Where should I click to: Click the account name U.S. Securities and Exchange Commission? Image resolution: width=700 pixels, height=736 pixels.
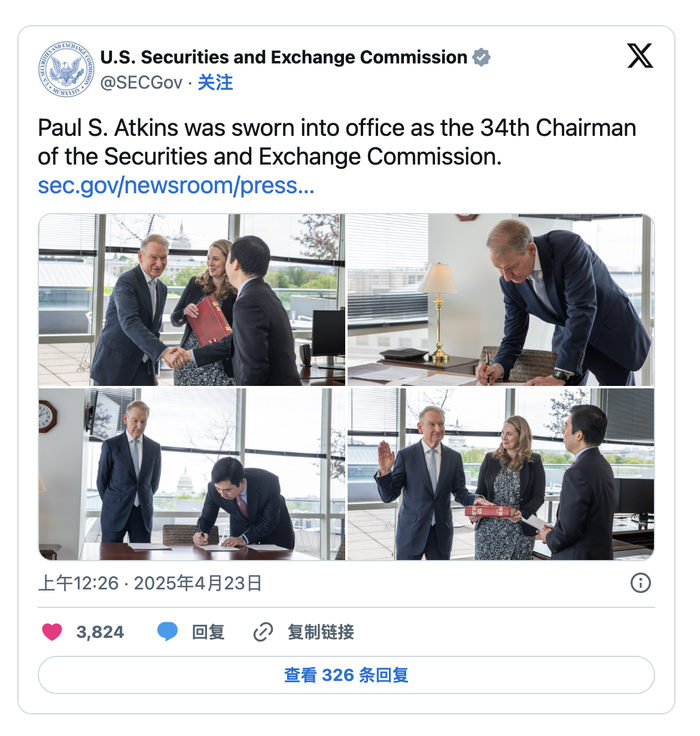pyautogui.click(x=284, y=57)
